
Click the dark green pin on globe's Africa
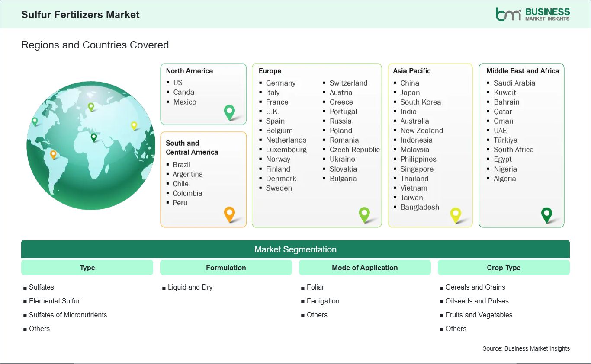[93, 137]
